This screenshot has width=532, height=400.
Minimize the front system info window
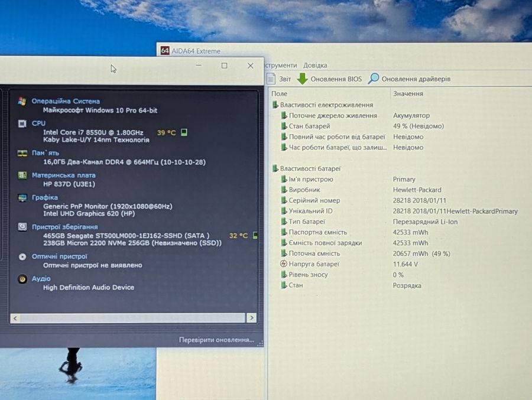pyautogui.click(x=199, y=65)
